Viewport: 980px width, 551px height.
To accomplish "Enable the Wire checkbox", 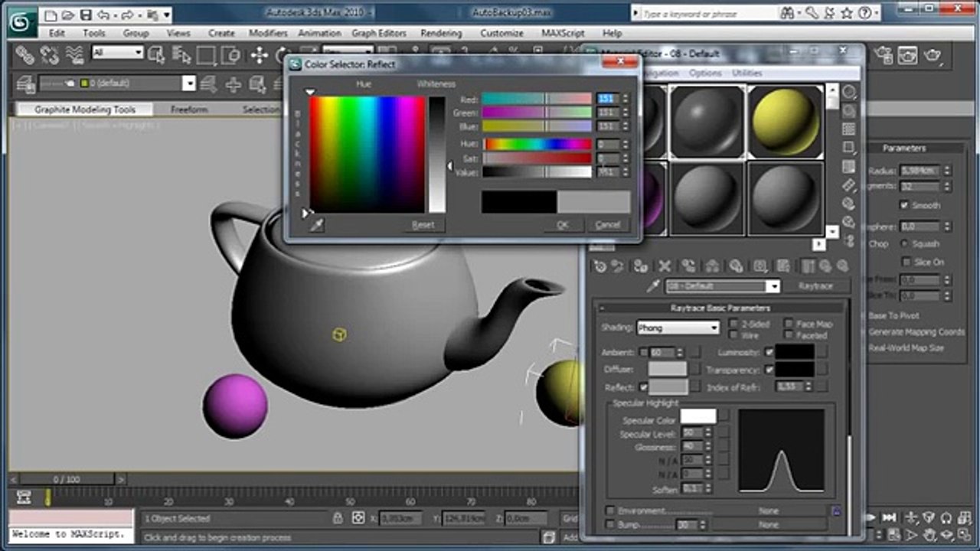I will pyautogui.click(x=733, y=335).
